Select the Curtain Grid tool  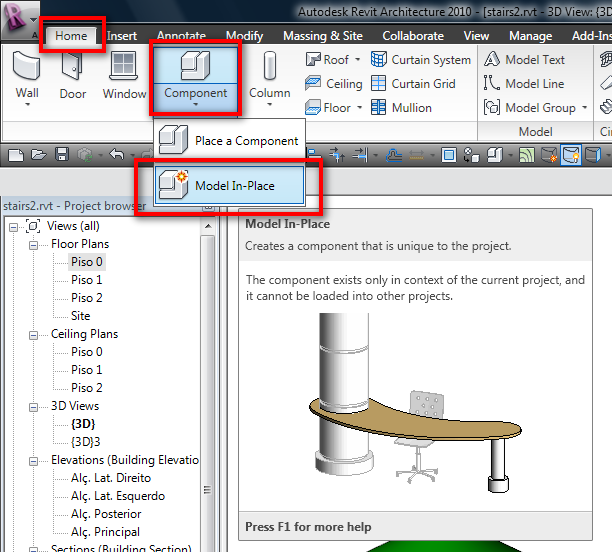413,84
